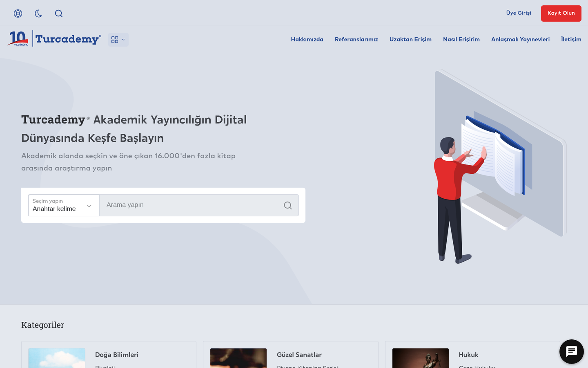Click the Kategoriler heading text
The height and width of the screenshot is (368, 588).
(x=42, y=325)
